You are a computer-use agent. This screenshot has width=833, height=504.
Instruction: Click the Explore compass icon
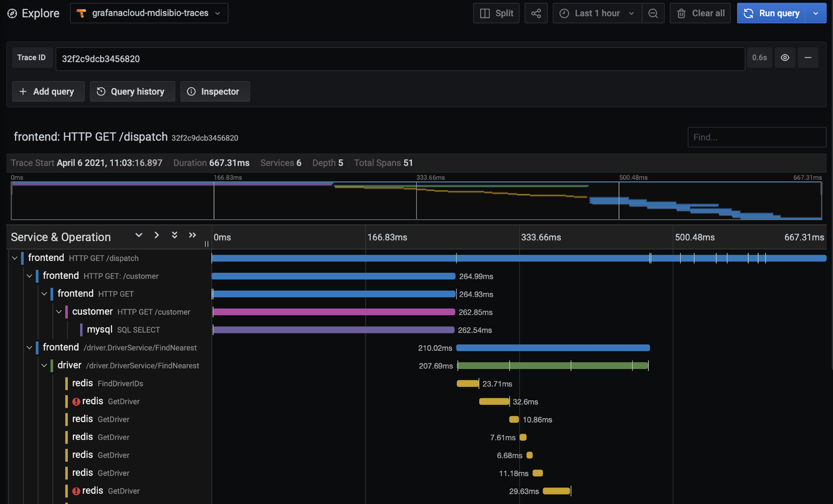coord(12,13)
